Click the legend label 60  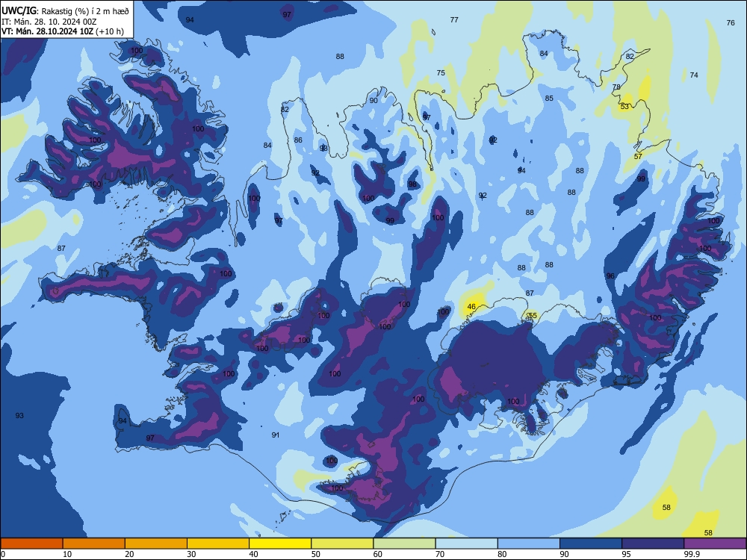tap(378, 554)
